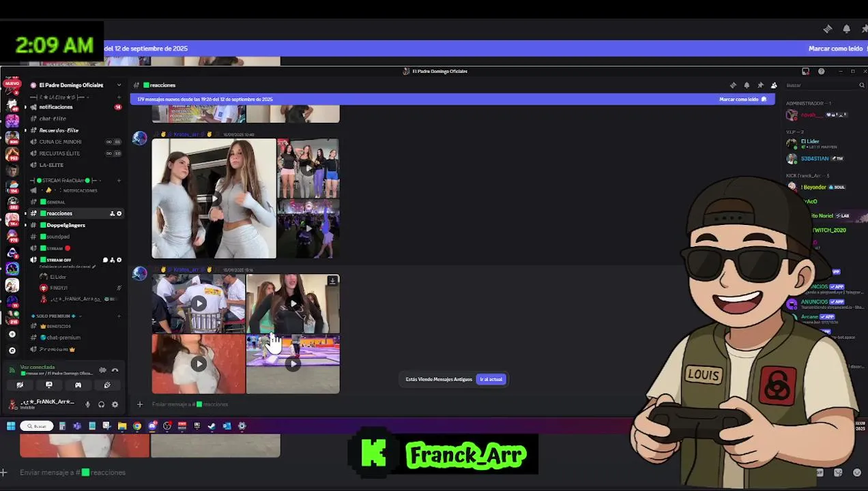Create invite for reacciones channel
This screenshot has height=491, width=868.
coord(112,213)
